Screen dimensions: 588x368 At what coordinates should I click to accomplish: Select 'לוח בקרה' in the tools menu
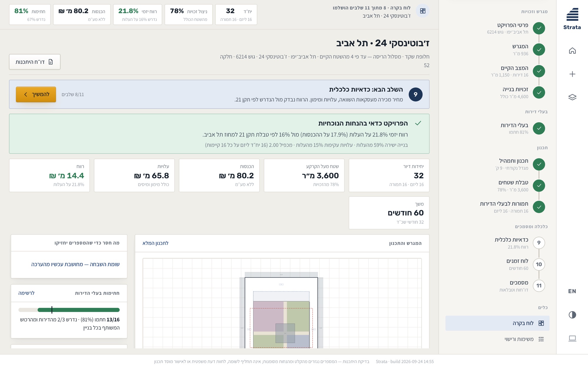tap(497, 323)
